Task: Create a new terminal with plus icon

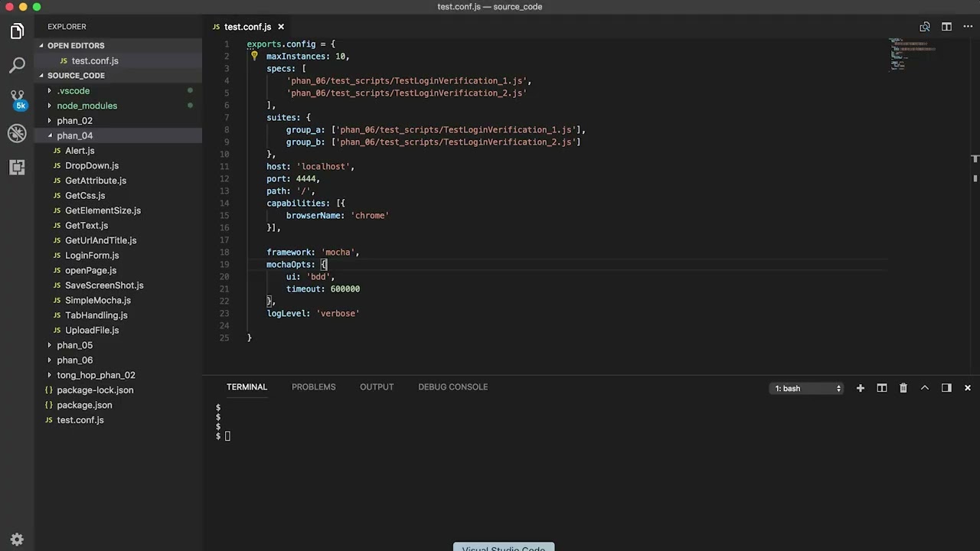Action: point(861,388)
